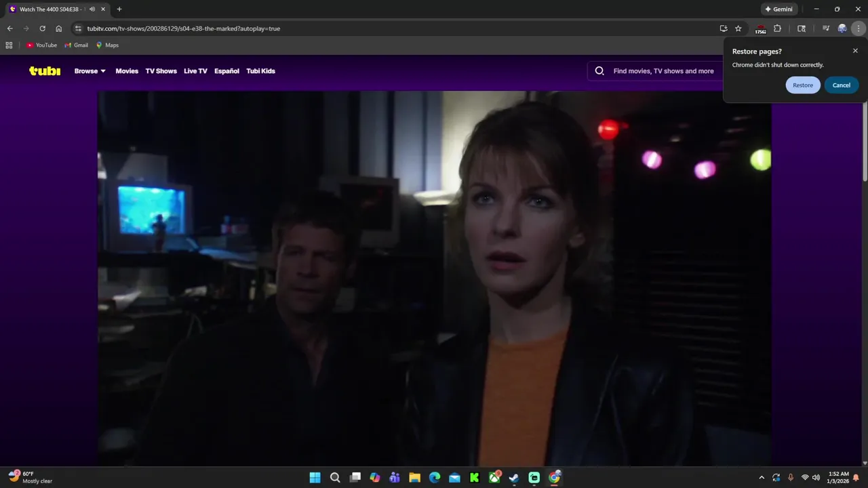Open the Español section
Image resolution: width=868 pixels, height=488 pixels.
click(x=226, y=70)
